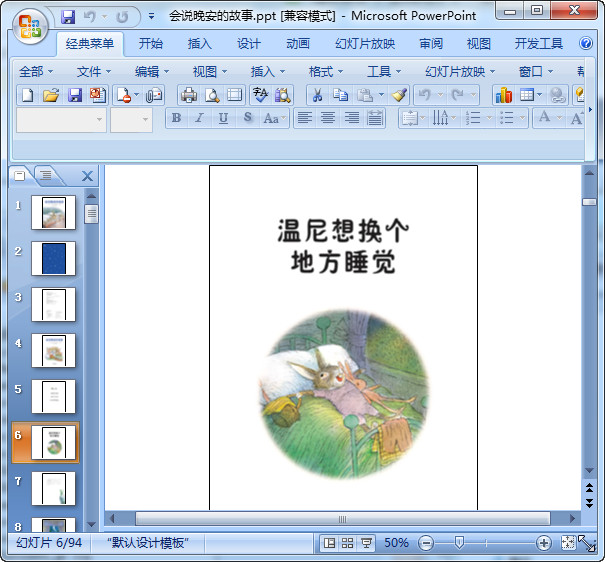Align text right
Screen dimensions: 605x562
[352, 118]
